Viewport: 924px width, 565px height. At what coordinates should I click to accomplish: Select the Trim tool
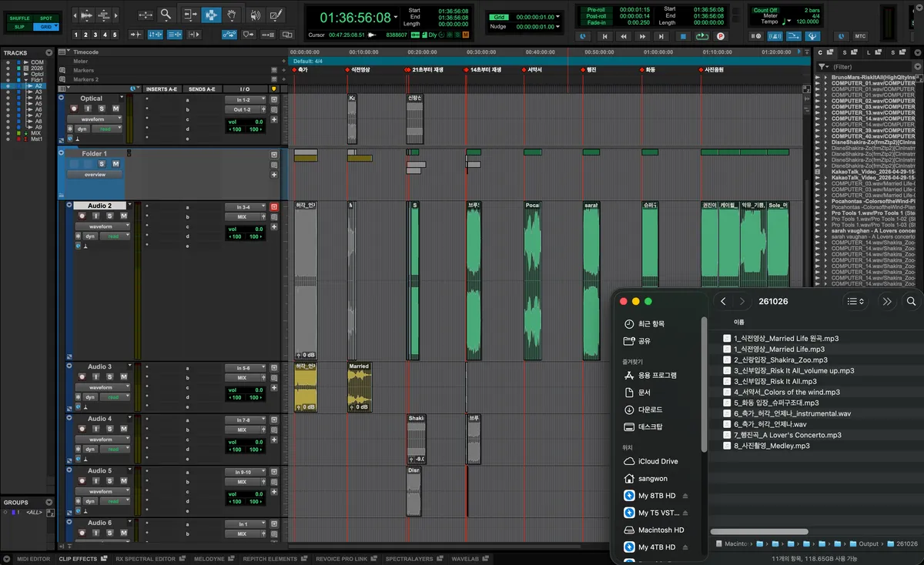click(189, 15)
